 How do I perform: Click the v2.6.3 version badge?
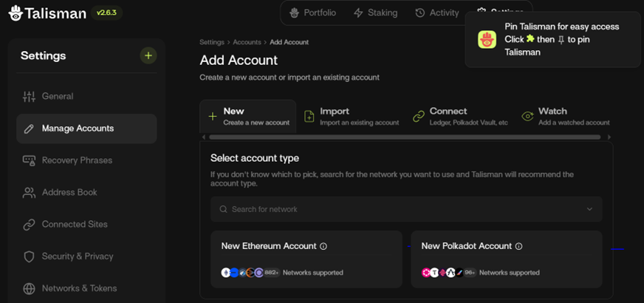pos(106,13)
